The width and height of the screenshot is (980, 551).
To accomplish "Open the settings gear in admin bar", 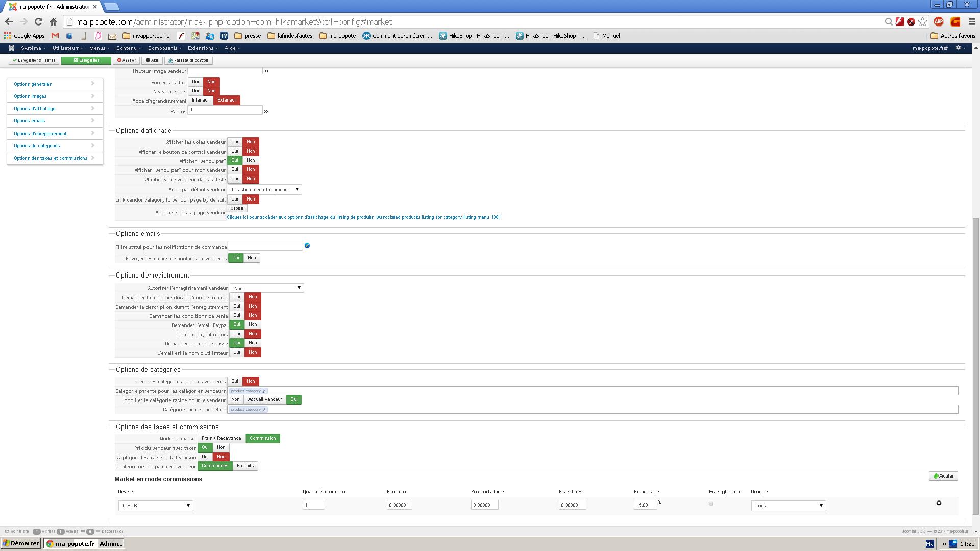I will [958, 48].
